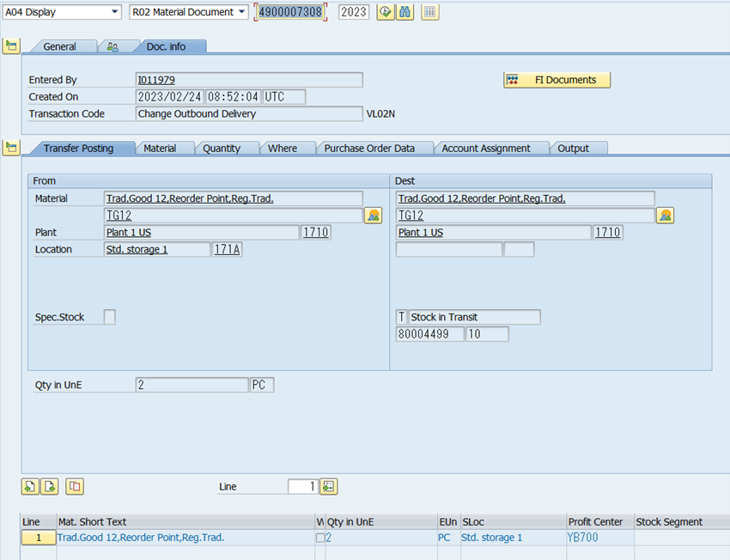The height and width of the screenshot is (560, 730).
Task: Open Dest material TG12 picture icon
Action: tap(666, 216)
